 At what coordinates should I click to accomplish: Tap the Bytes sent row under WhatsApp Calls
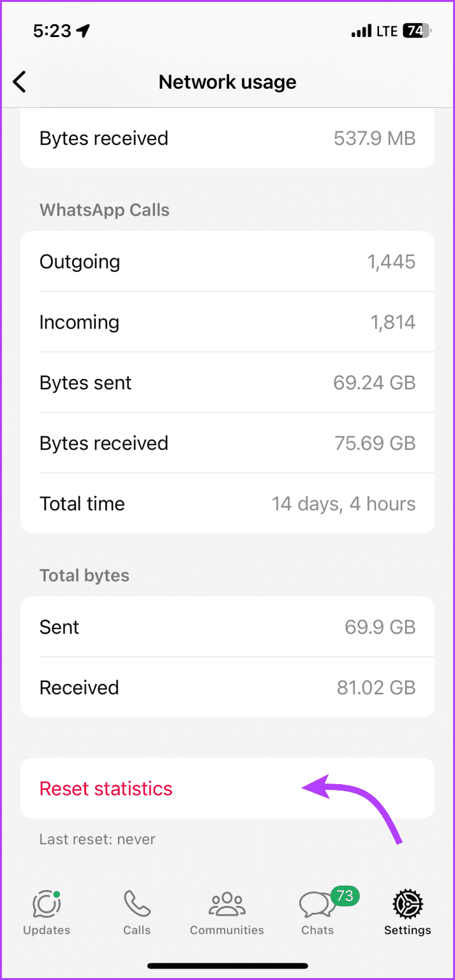pos(227,382)
